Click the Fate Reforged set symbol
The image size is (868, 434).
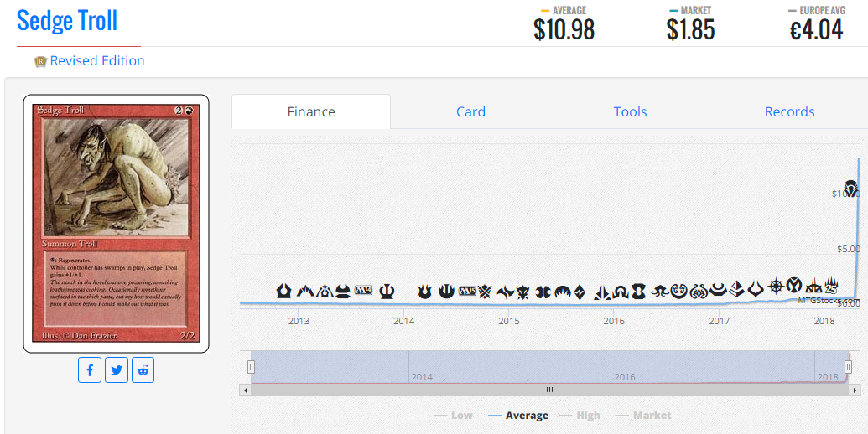click(x=506, y=292)
